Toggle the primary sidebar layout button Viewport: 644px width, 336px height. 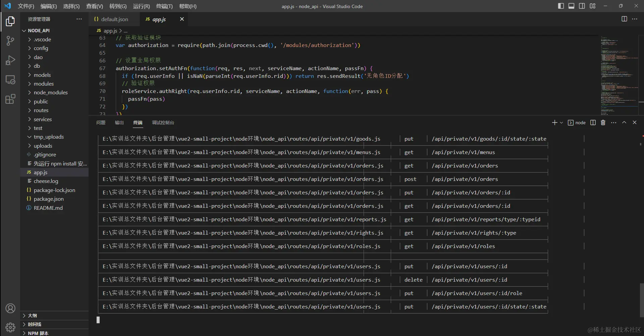561,6
